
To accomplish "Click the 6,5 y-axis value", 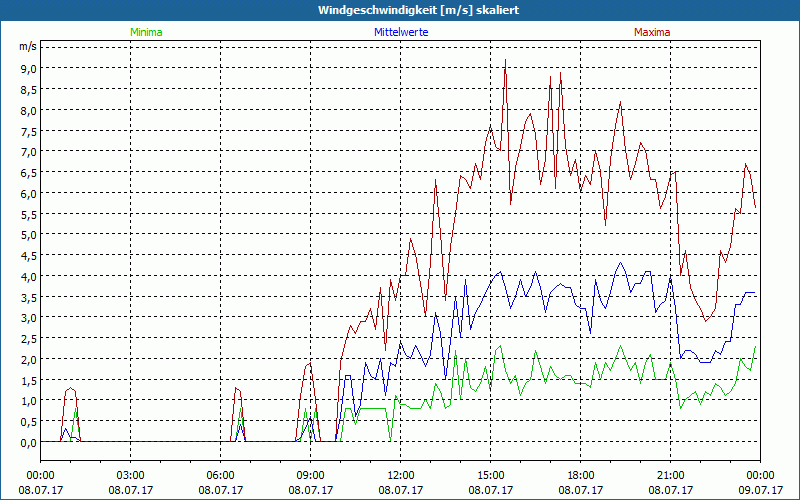I will (29, 172).
